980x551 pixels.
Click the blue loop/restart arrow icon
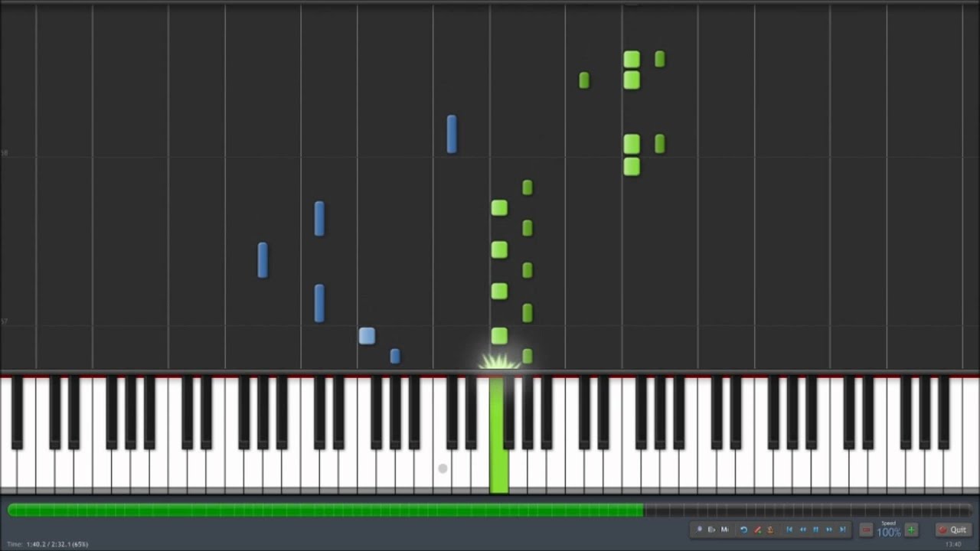click(x=743, y=530)
